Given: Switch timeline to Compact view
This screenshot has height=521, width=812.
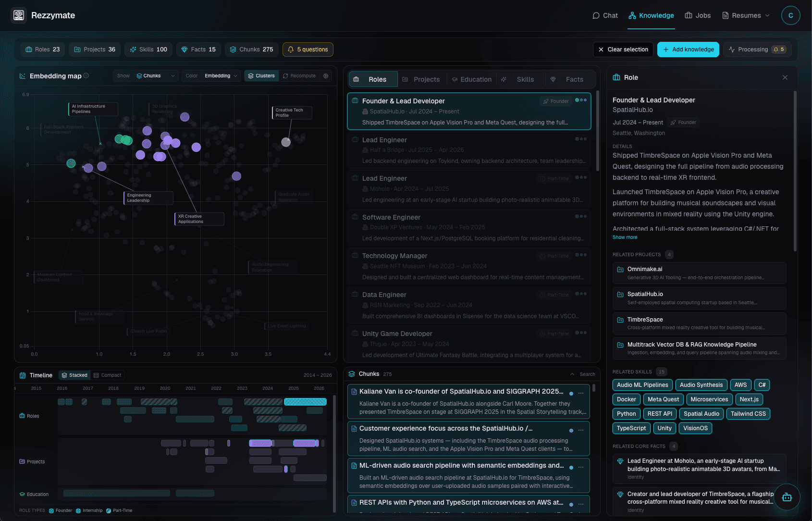Looking at the screenshot, I should [108, 375].
